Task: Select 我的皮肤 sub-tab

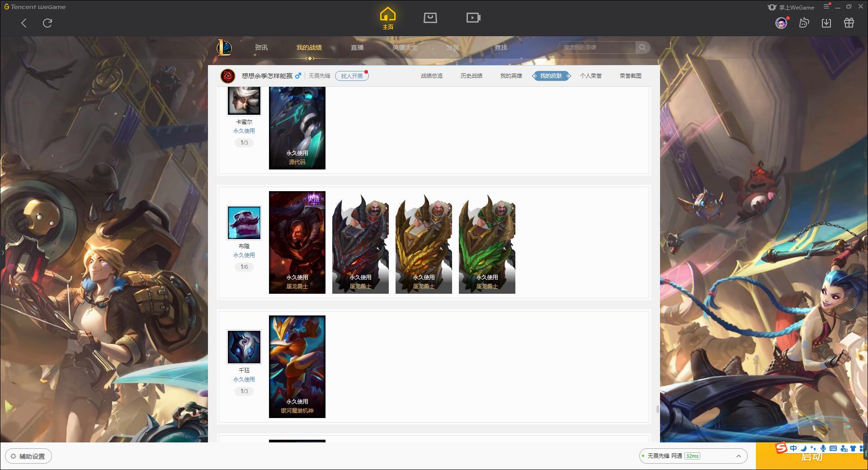Action: coord(551,76)
